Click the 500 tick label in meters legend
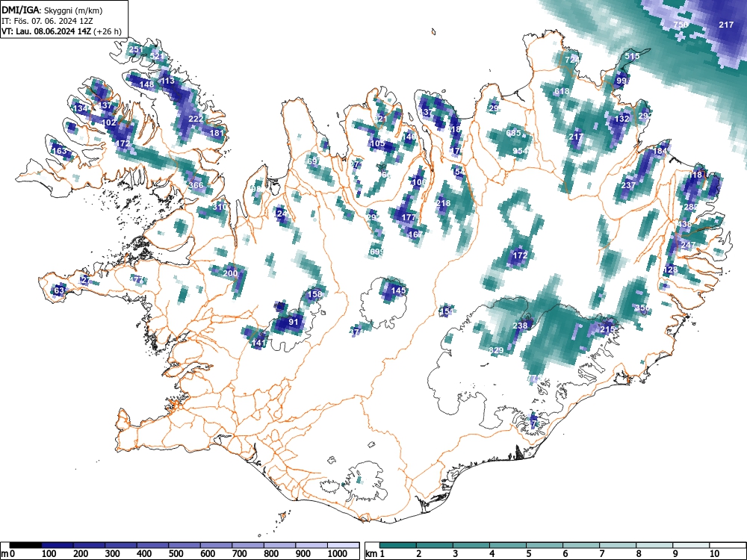Screen dimensions: 747x560 coord(176,553)
